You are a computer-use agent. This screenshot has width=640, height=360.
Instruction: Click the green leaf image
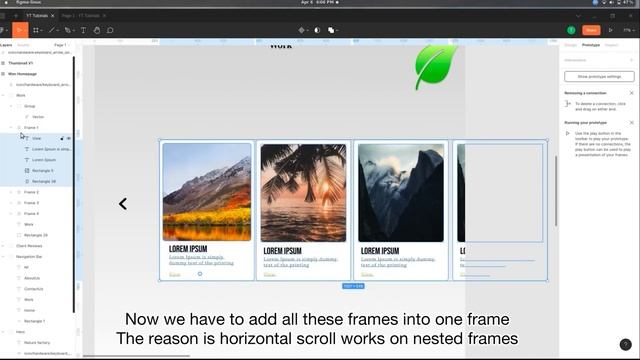(436, 67)
